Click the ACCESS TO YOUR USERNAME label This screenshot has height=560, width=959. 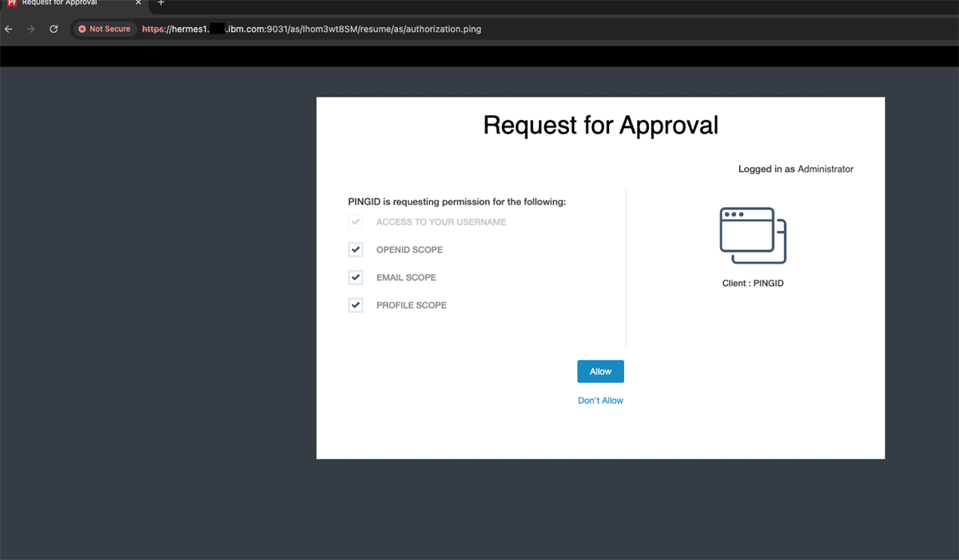click(x=441, y=222)
